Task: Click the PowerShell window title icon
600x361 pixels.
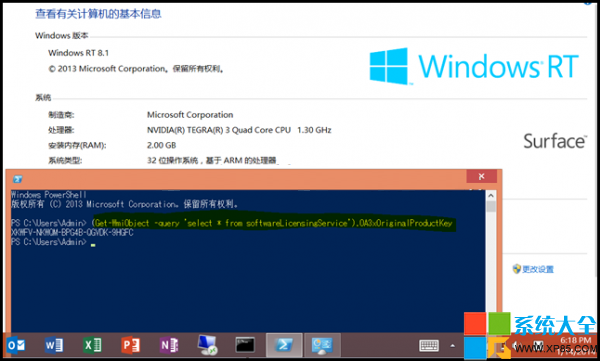Action: (x=18, y=179)
